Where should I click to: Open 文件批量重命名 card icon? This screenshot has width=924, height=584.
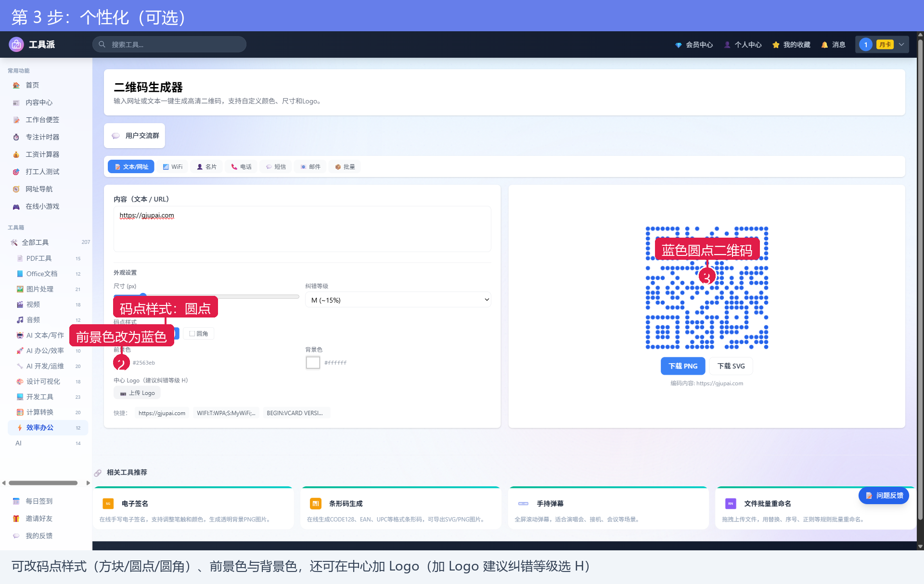tap(731, 504)
